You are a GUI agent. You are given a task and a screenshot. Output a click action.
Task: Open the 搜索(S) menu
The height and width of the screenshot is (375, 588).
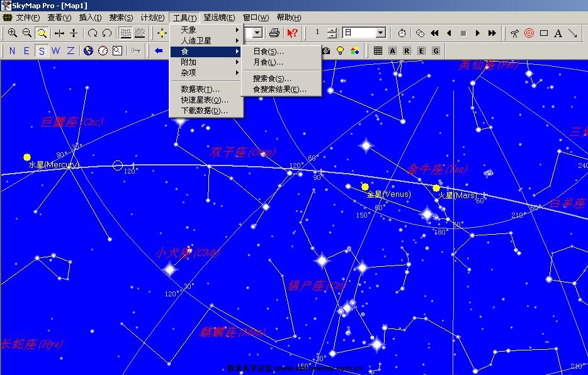(x=121, y=18)
